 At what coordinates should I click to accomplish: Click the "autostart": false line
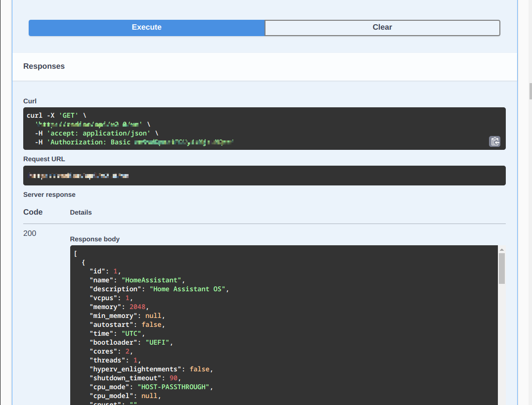coord(127,324)
